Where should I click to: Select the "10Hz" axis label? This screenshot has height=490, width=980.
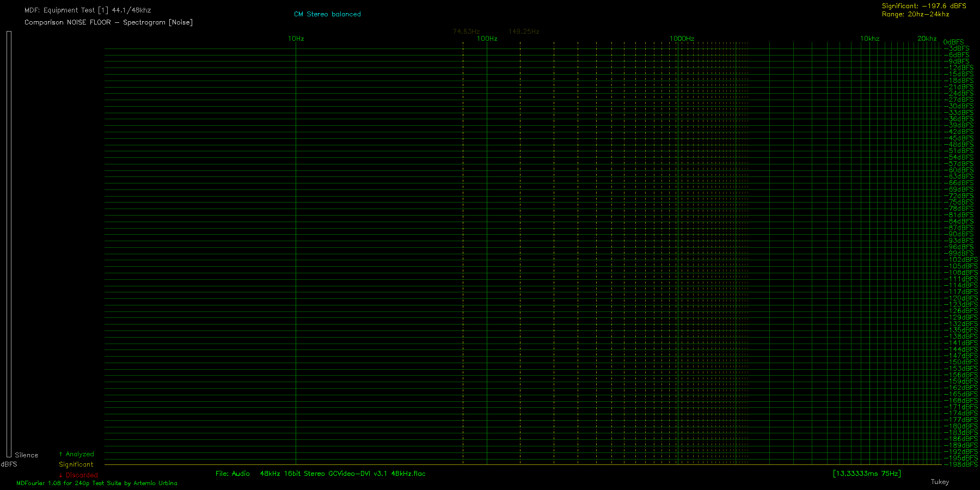point(296,39)
